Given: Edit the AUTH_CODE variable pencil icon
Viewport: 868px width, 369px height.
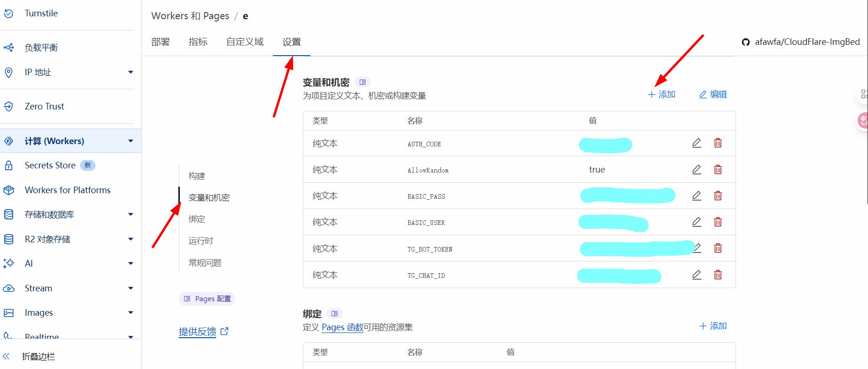Looking at the screenshot, I should (x=697, y=143).
